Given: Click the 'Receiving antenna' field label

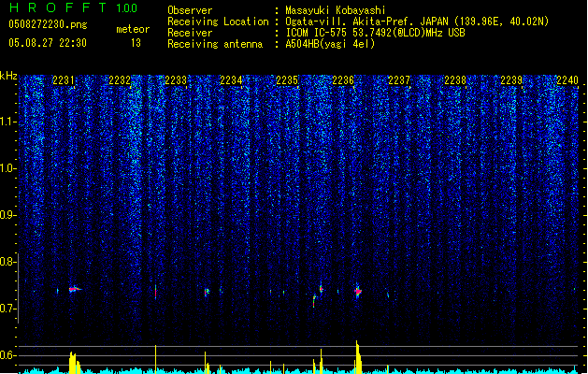Looking at the screenshot, I should point(215,44).
